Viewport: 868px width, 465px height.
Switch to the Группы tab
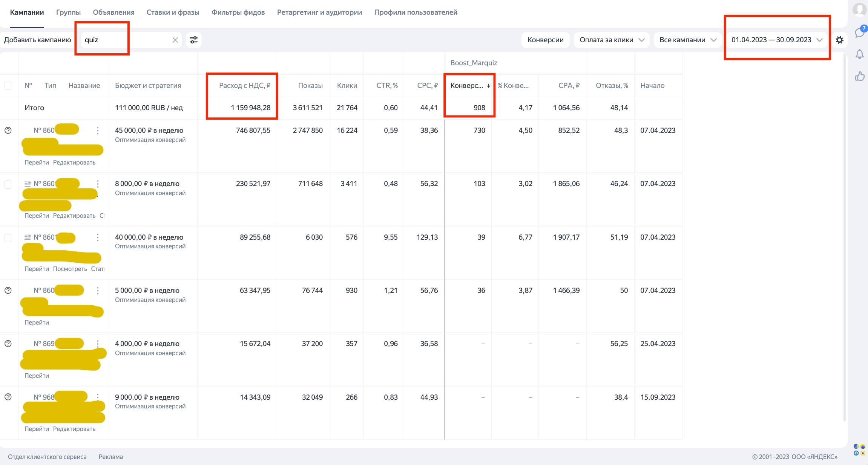(68, 12)
